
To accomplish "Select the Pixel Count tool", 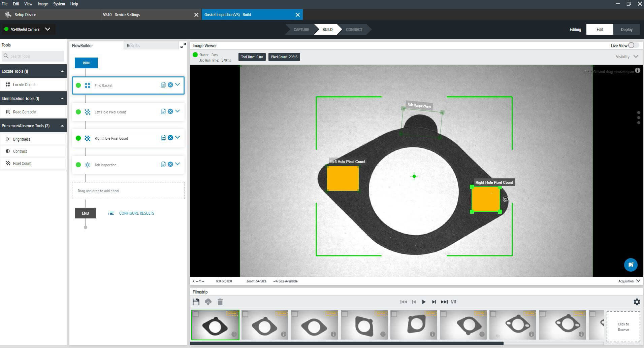I will pyautogui.click(x=22, y=163).
